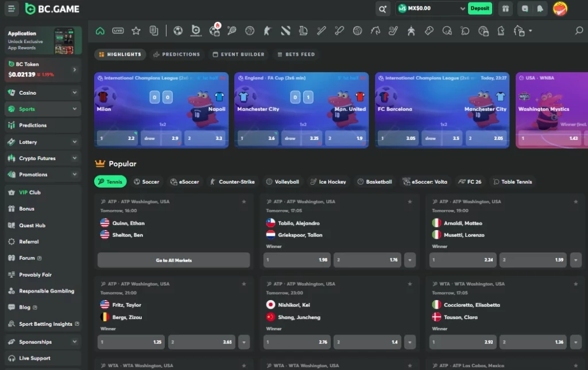The width and height of the screenshot is (588, 370).
Task: Select the Ice Hockey popular filter chip
Action: pos(328,182)
